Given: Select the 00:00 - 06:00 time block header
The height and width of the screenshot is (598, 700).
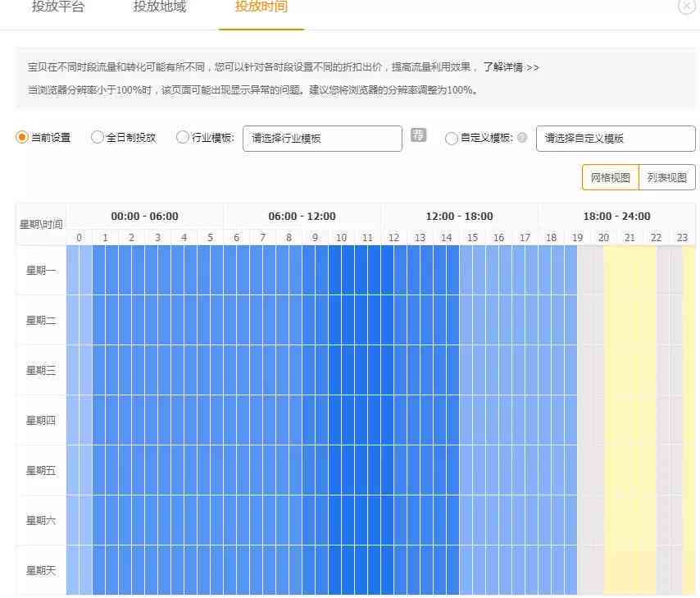Looking at the screenshot, I should [x=144, y=217].
